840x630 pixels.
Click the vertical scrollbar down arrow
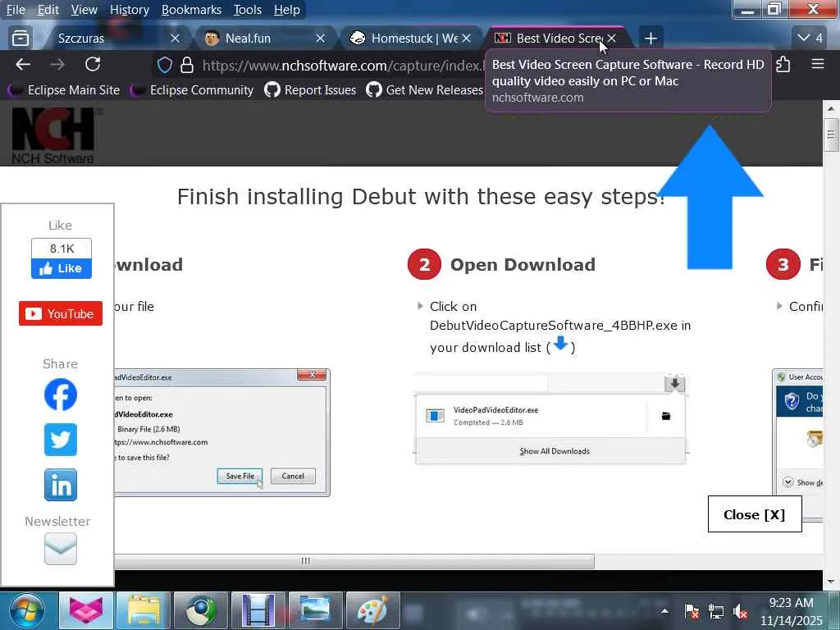coord(831,581)
